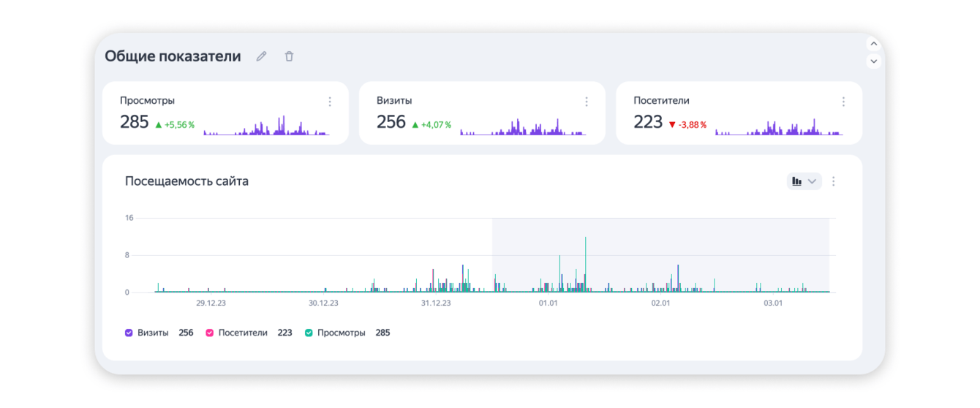
Task: Open the three-dot menu on Визиты card
Action: coord(586,102)
